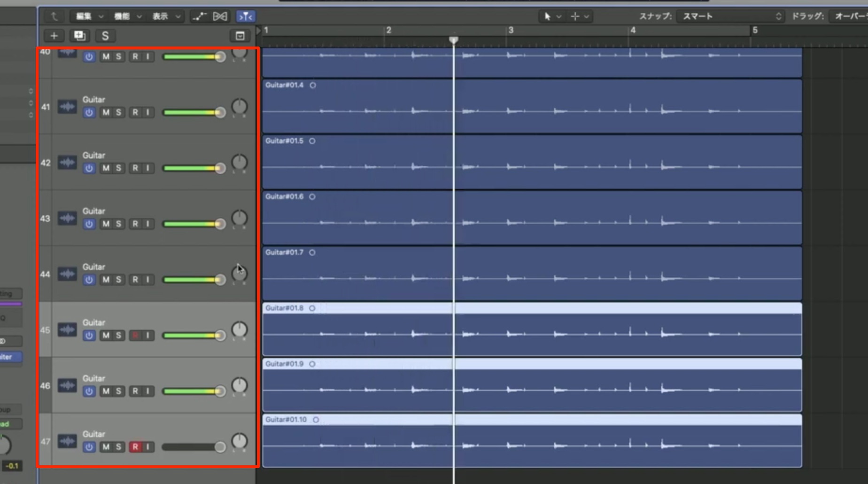Click pan knob of track 42

(240, 162)
